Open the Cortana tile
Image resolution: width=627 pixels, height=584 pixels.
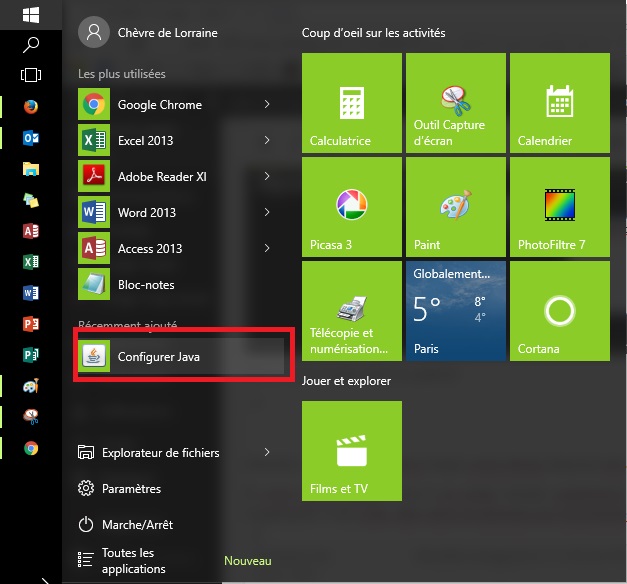tap(559, 311)
